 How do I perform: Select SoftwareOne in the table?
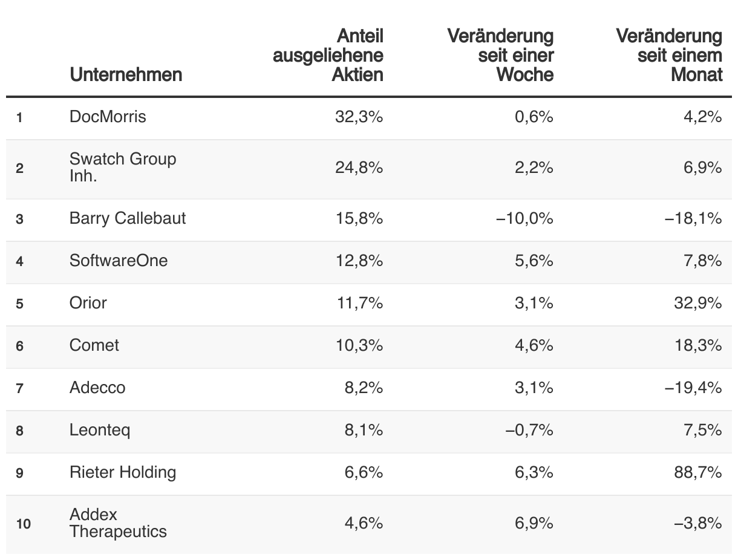click(119, 261)
